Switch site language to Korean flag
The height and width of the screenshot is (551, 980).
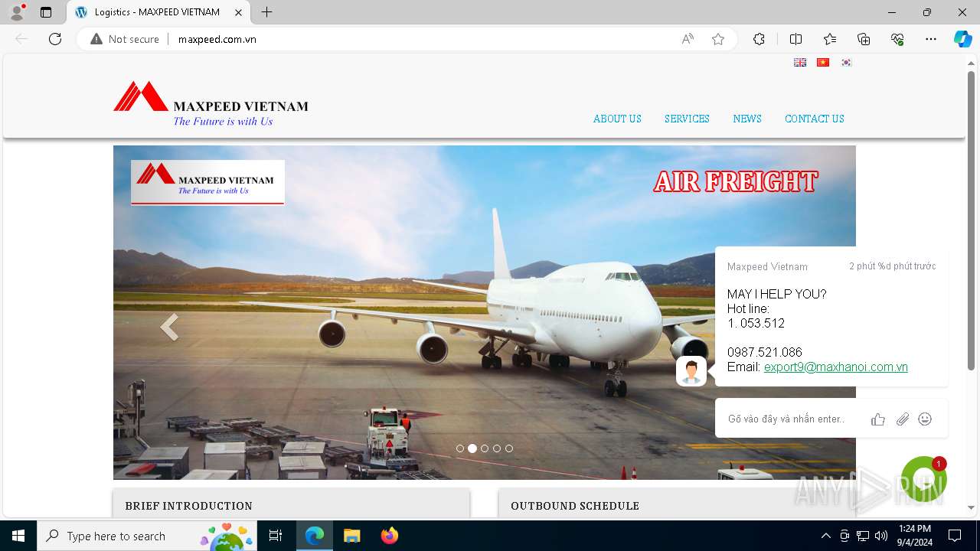pyautogui.click(x=846, y=63)
